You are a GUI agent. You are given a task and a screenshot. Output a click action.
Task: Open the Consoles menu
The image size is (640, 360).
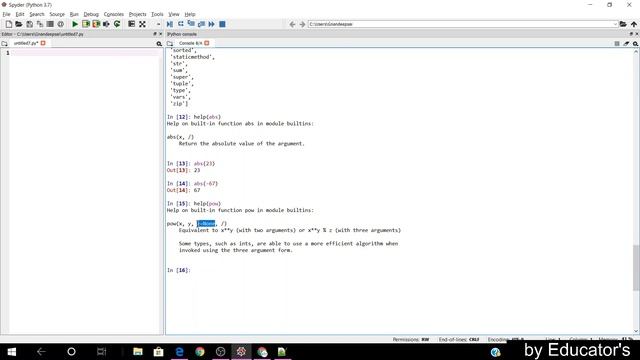[113, 14]
